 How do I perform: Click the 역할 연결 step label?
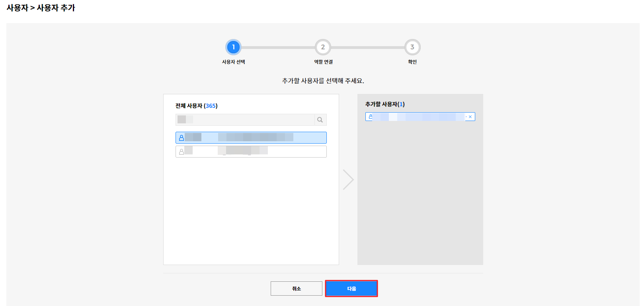click(x=323, y=62)
